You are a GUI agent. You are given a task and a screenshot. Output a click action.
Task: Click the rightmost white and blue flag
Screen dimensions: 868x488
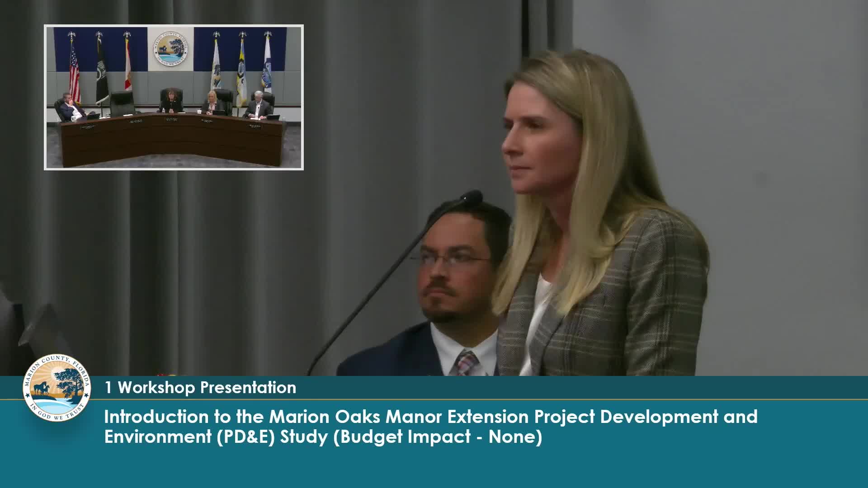pos(268,68)
